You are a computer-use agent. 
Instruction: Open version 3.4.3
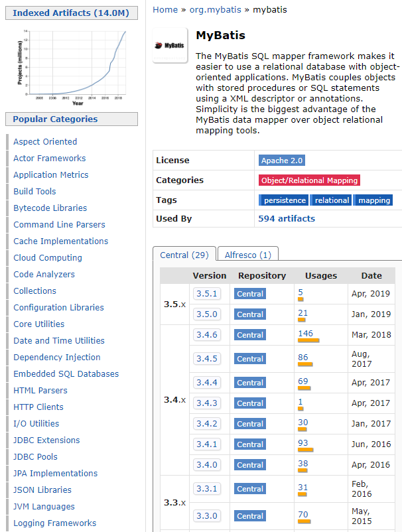tap(206, 403)
